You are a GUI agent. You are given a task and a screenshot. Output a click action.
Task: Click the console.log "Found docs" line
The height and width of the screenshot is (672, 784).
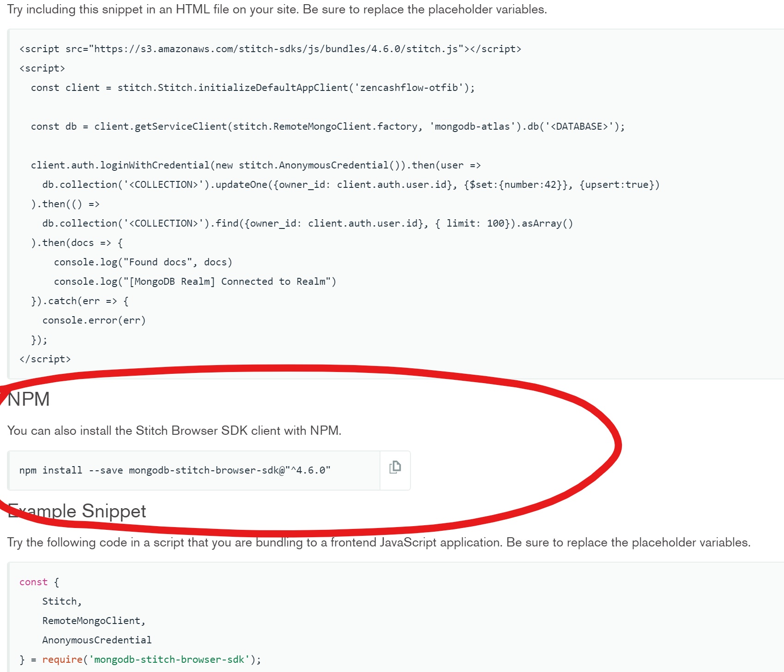[143, 262]
